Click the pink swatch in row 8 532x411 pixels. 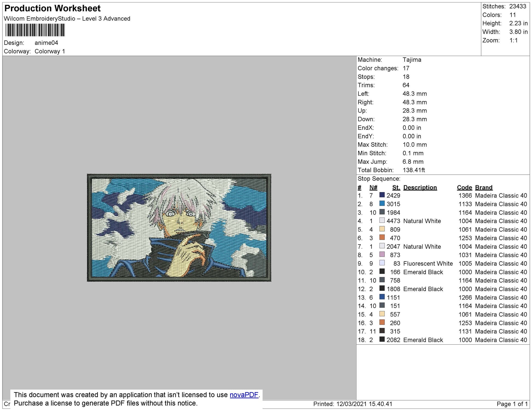(x=382, y=254)
